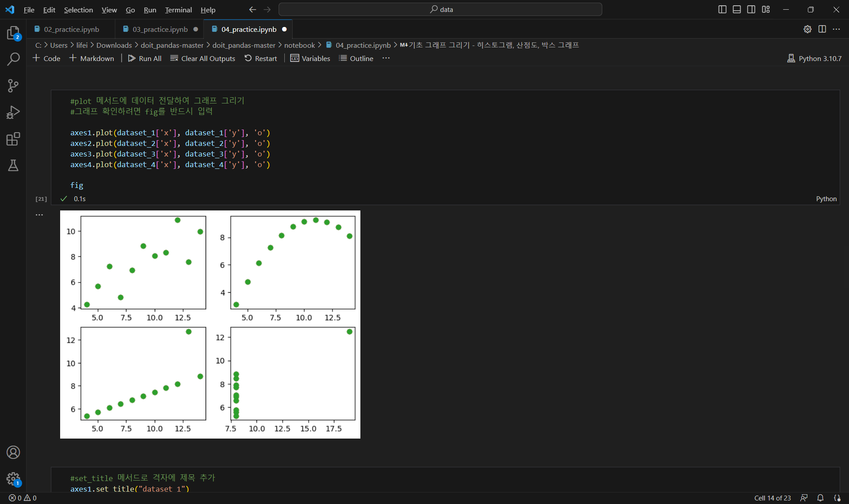Click the Cell 14 of 23 status item
This screenshot has height=504, width=849.
(x=772, y=498)
